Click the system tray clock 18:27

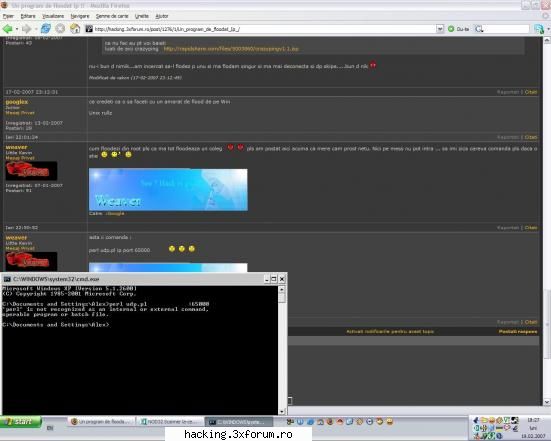point(533,420)
